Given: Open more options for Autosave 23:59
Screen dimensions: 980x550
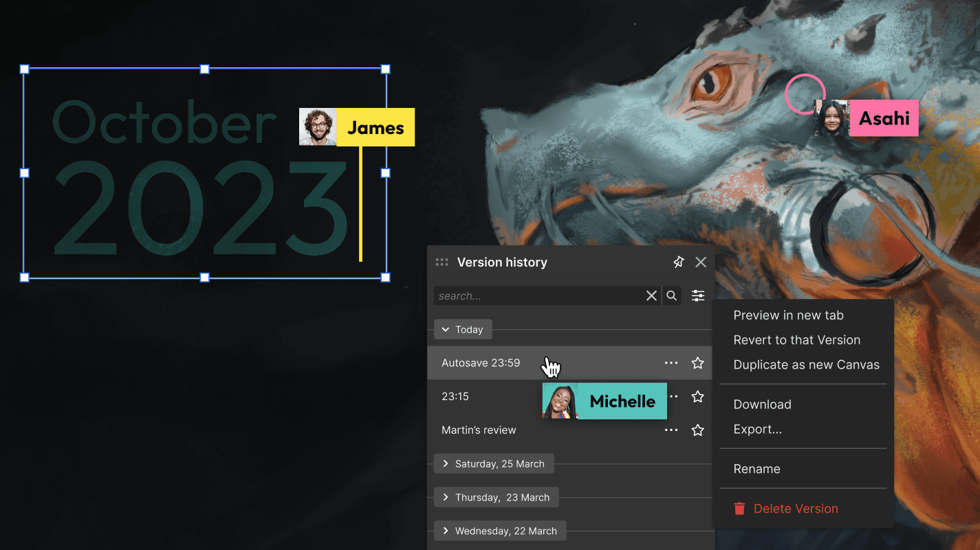Looking at the screenshot, I should click(671, 363).
